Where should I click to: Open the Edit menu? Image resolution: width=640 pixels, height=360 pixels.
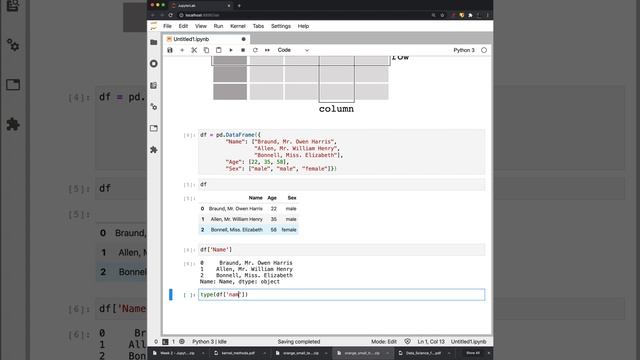[x=183, y=26]
